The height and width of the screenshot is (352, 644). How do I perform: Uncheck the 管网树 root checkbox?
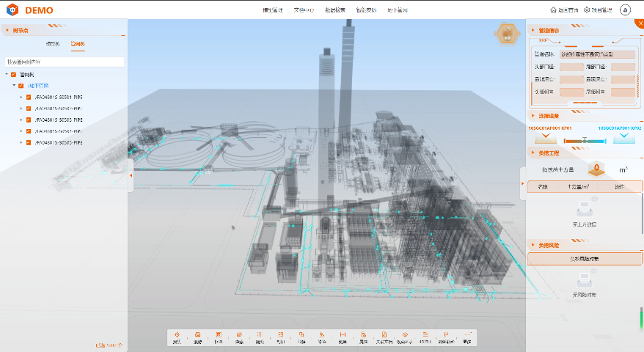tap(13, 74)
